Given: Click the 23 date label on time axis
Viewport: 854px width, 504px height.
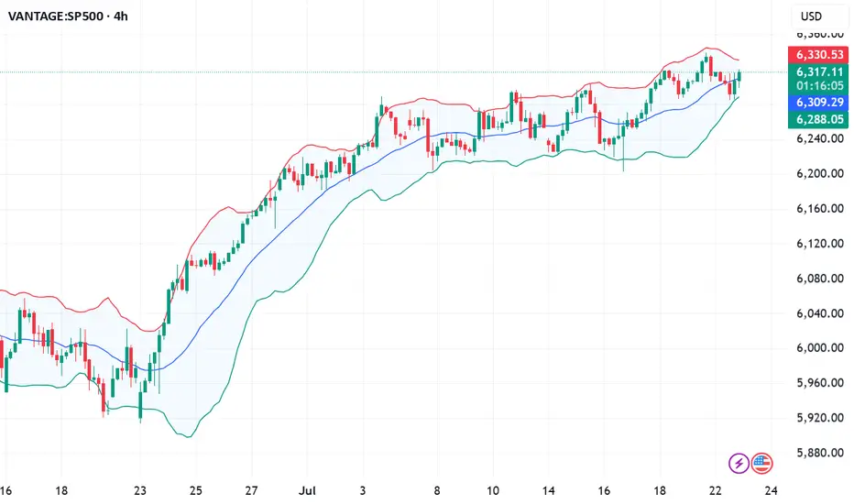Looking at the screenshot, I should pyautogui.click(x=140, y=491).
